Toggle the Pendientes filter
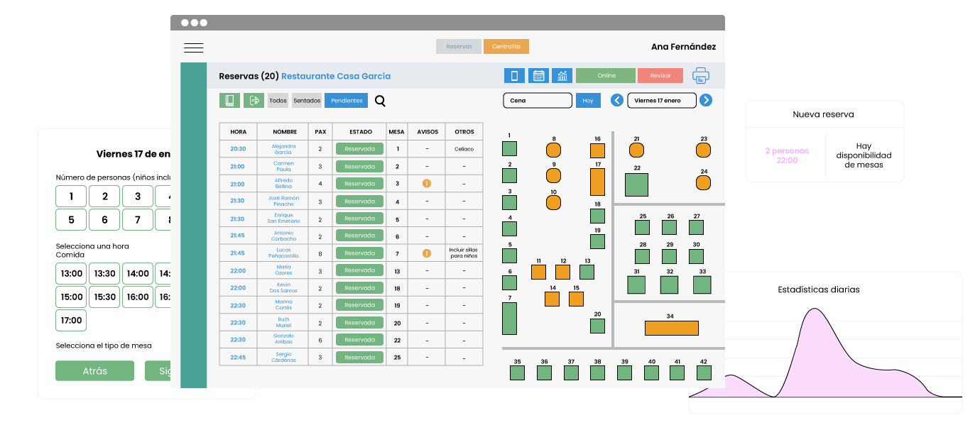The width and height of the screenshot is (980, 430). pyautogui.click(x=347, y=101)
